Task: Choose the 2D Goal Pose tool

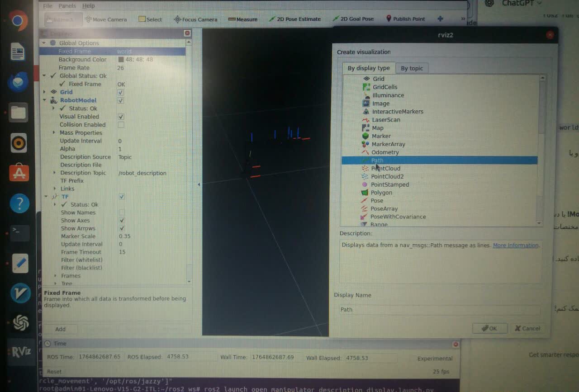Action: (353, 19)
